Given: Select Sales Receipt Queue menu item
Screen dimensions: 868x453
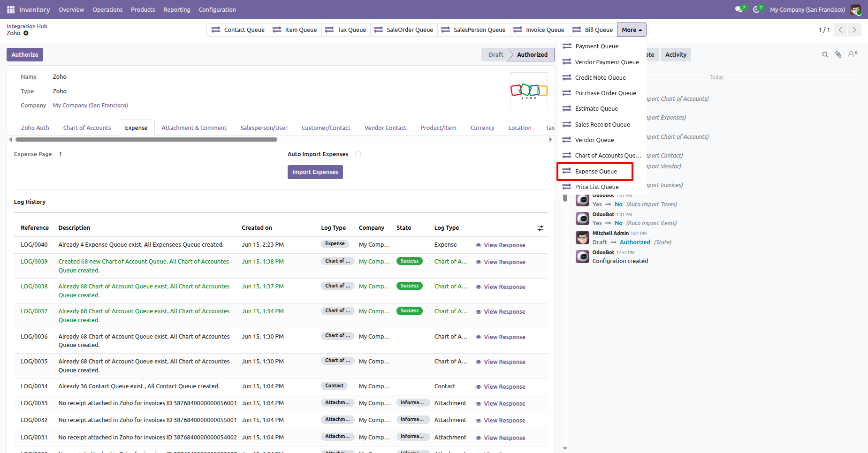Looking at the screenshot, I should point(602,124).
